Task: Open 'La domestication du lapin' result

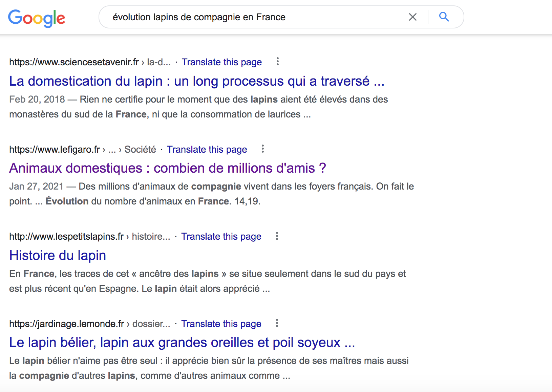Action: 196,81
